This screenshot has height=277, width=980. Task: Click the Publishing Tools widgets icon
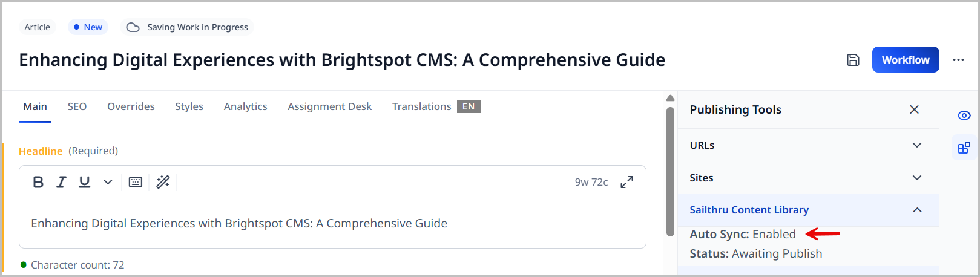[964, 148]
